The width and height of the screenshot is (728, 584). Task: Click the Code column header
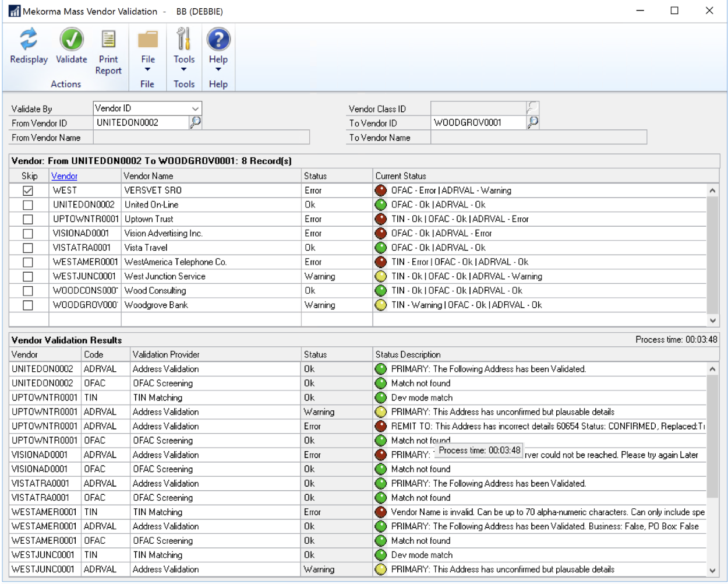[105, 354]
